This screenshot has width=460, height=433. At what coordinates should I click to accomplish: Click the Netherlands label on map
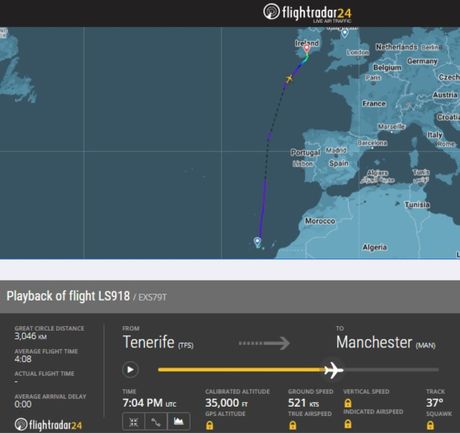click(x=396, y=47)
